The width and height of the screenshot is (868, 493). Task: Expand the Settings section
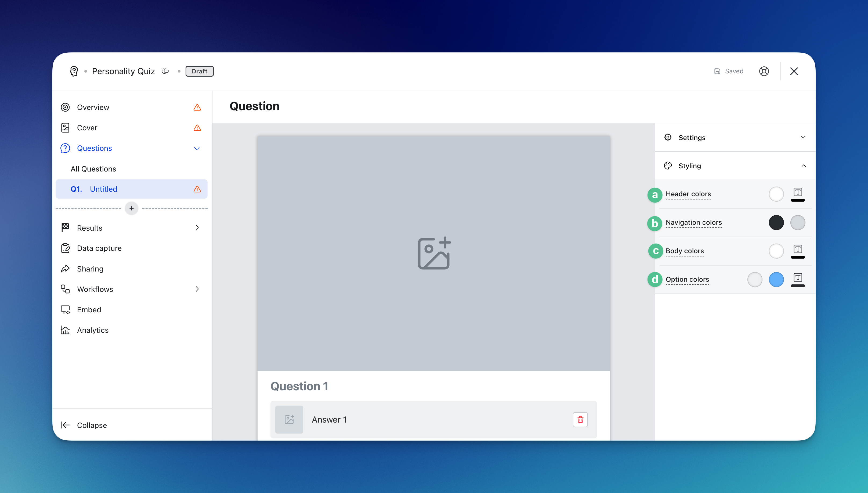pyautogui.click(x=803, y=137)
